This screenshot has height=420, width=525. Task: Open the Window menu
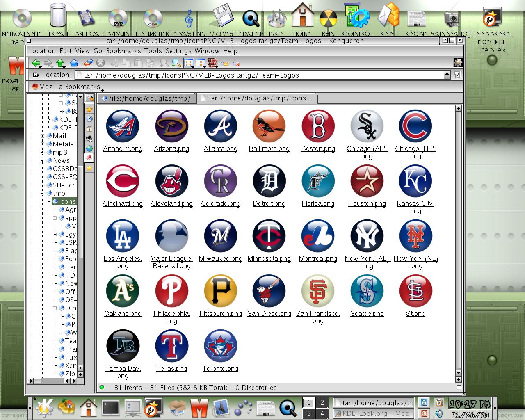(x=207, y=51)
